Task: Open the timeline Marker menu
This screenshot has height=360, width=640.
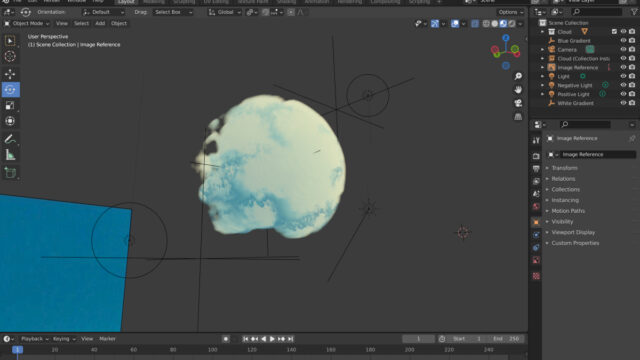Action: click(107, 339)
